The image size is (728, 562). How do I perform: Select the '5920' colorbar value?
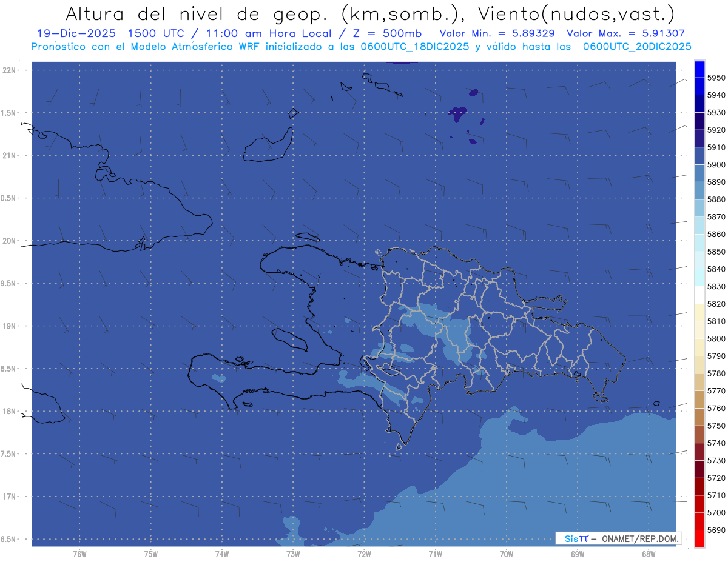click(716, 130)
